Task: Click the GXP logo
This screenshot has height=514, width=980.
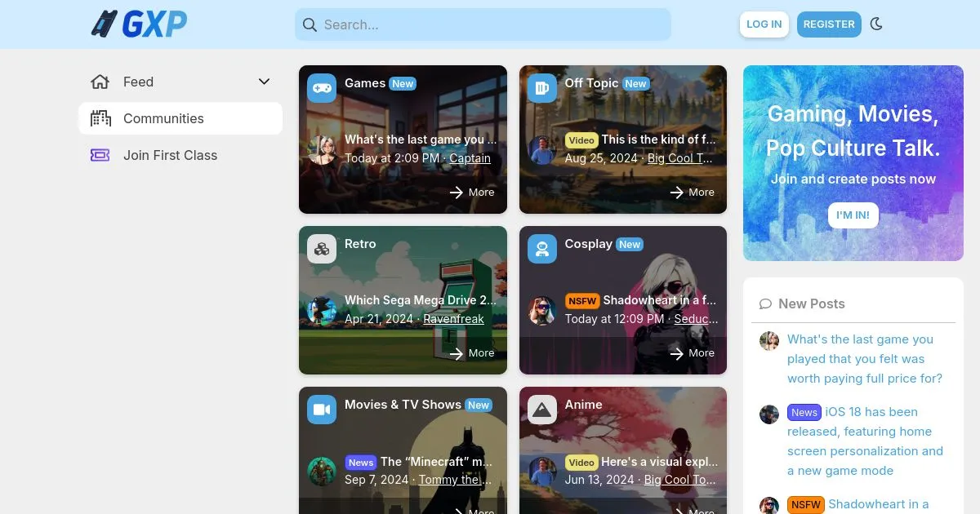Action: tap(139, 24)
